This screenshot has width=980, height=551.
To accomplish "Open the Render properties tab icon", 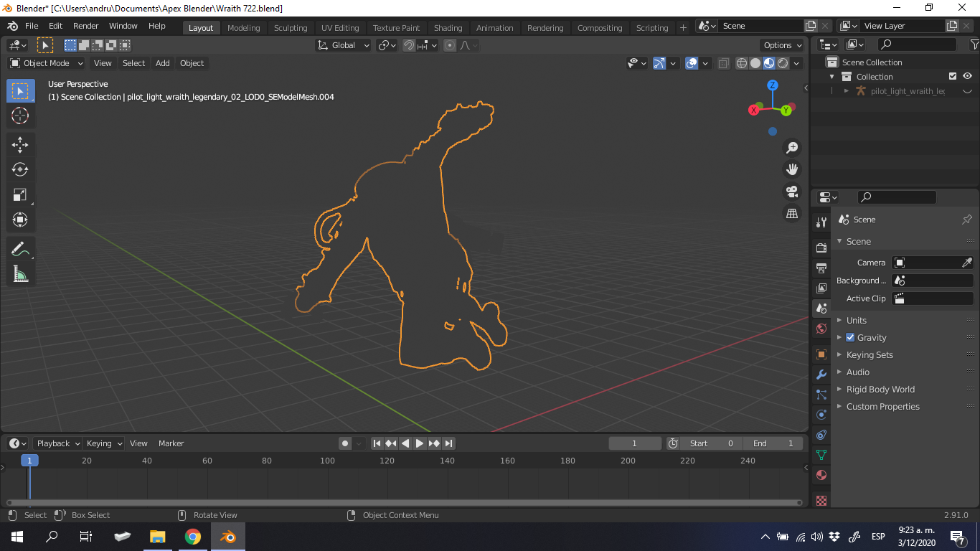I will [x=821, y=248].
